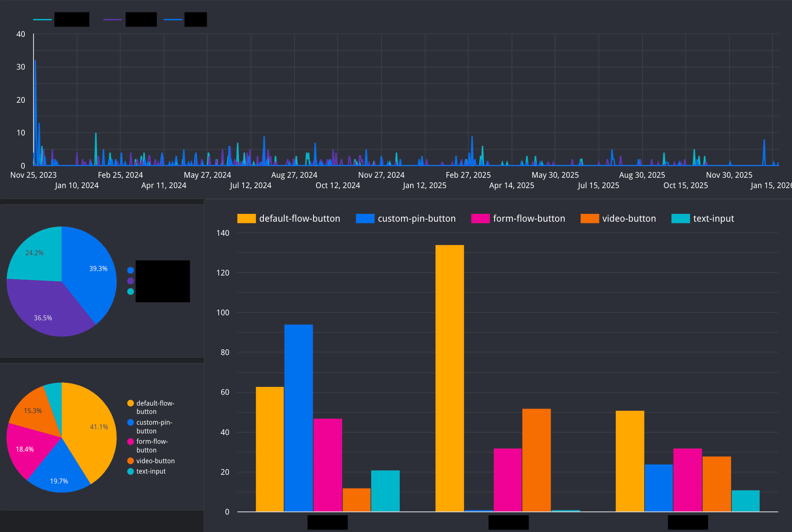Toggle the text-input series in bar chart legend
The height and width of the screenshot is (532, 792).
click(703, 218)
